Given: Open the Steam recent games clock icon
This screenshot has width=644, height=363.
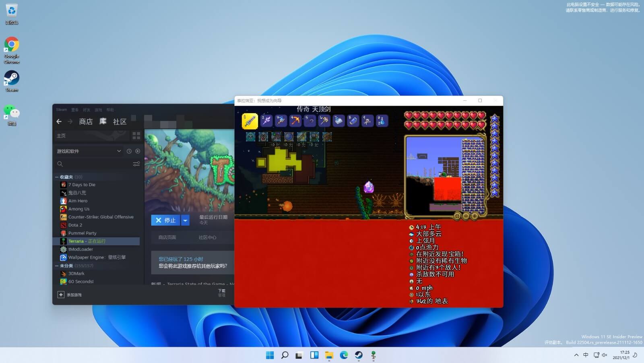Looking at the screenshot, I should coord(129,151).
